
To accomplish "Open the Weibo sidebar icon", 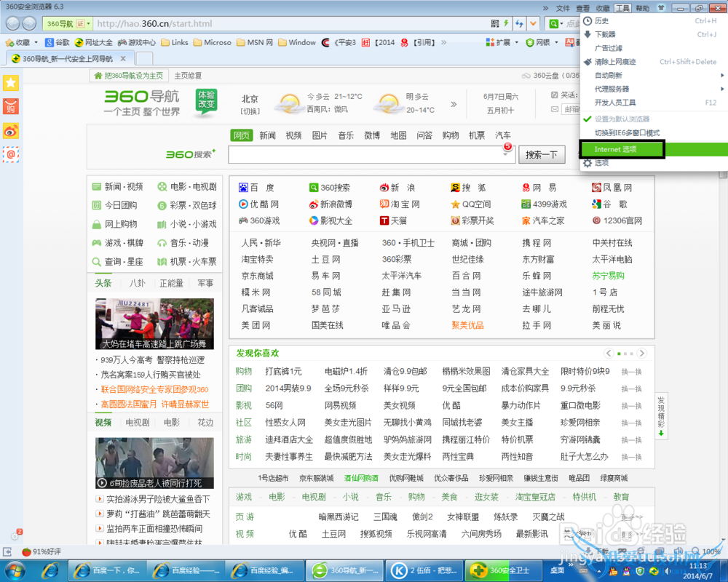I will [11, 131].
